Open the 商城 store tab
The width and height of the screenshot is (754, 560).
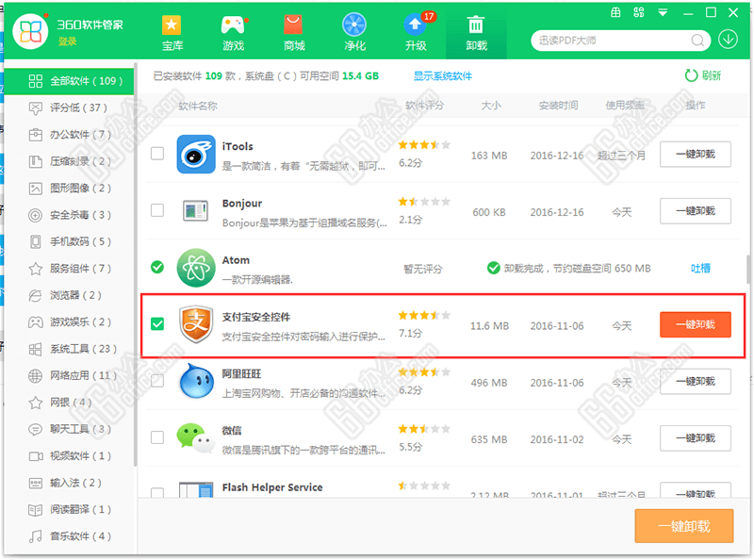pyautogui.click(x=294, y=33)
